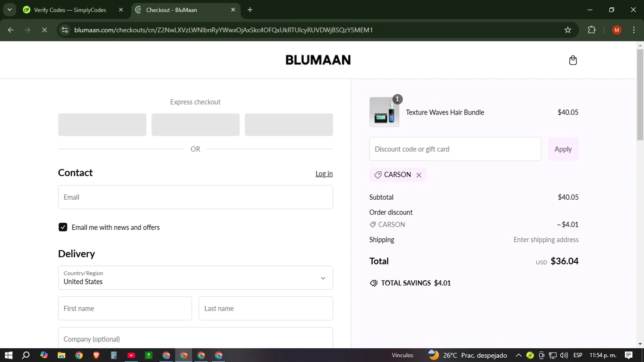The height and width of the screenshot is (362, 644).
Task: Open the notification center icon
Action: pos(629,355)
